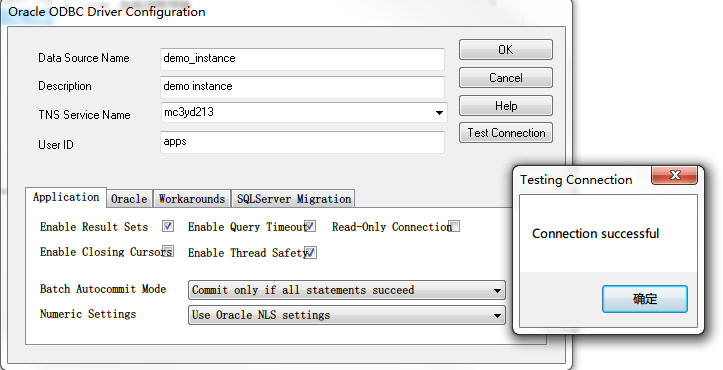Click the OK button

click(506, 50)
